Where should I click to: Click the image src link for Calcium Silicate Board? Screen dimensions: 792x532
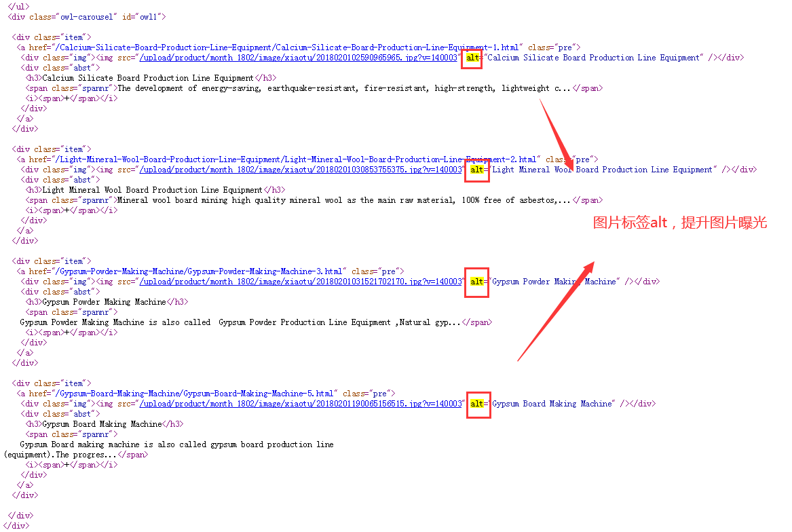[300, 58]
